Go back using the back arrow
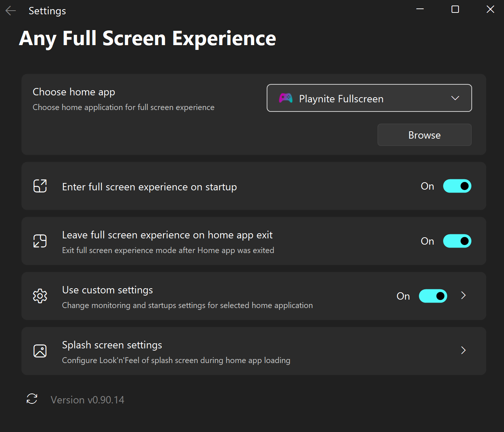Image resolution: width=504 pixels, height=432 pixels. (11, 11)
